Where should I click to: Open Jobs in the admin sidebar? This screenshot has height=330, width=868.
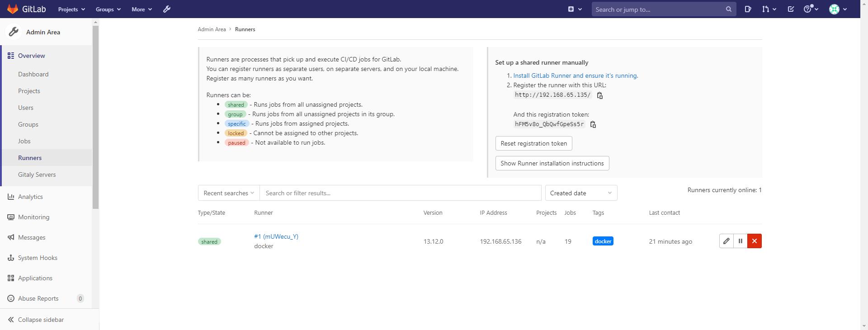tap(24, 141)
